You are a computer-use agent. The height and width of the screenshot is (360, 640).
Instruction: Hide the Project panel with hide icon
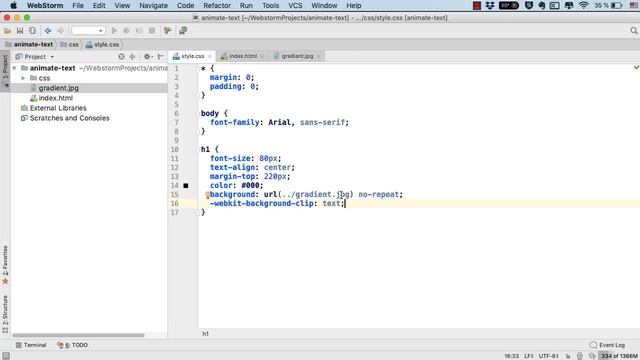tap(161, 57)
